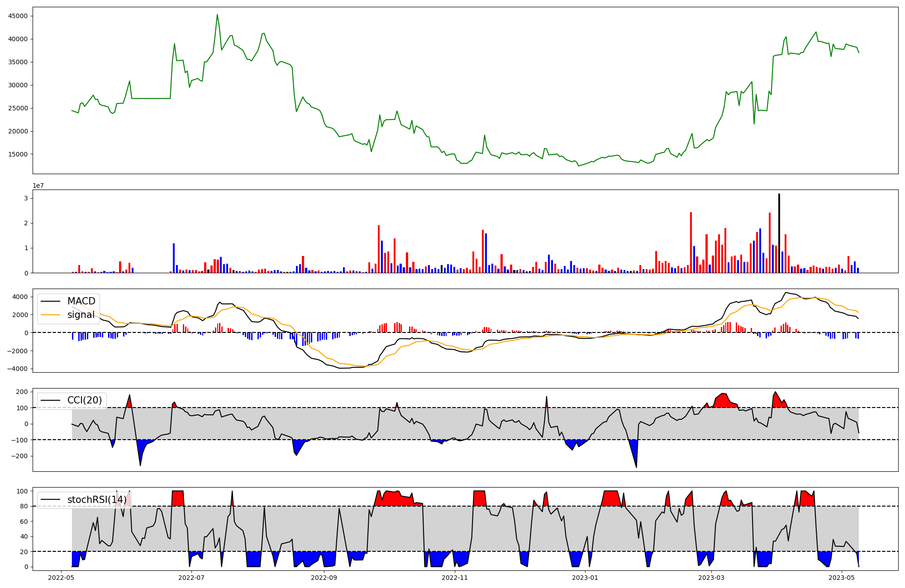Click the signal legend text
Viewport: 905px width, 588px height.
(x=81, y=315)
